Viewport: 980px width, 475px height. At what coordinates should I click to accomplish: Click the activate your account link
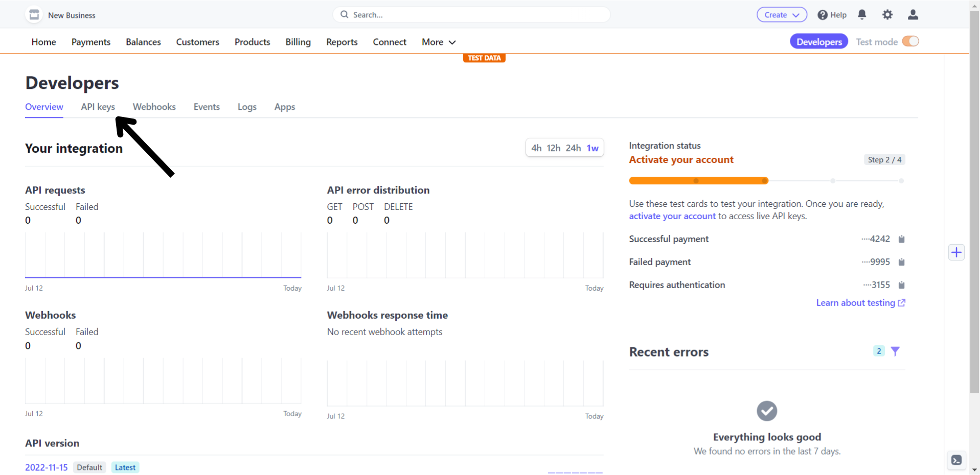tap(672, 216)
